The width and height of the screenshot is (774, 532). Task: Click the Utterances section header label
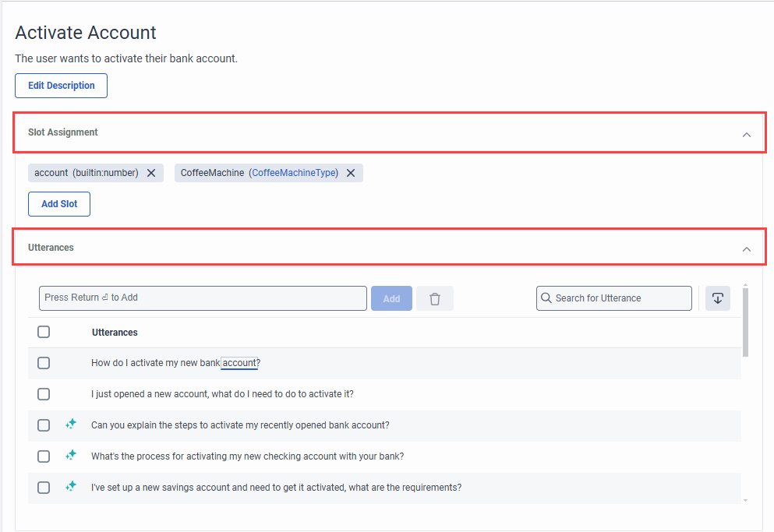[x=51, y=248]
